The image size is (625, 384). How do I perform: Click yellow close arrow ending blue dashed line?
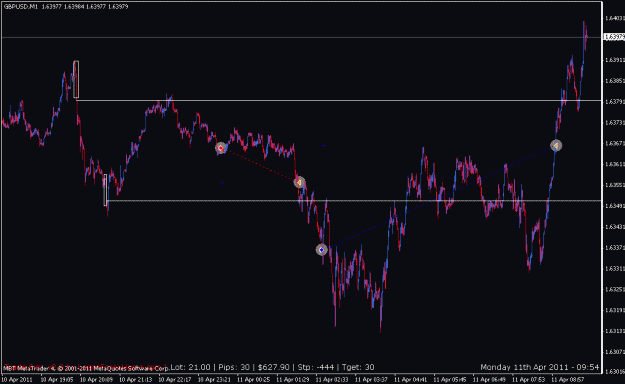tap(556, 146)
